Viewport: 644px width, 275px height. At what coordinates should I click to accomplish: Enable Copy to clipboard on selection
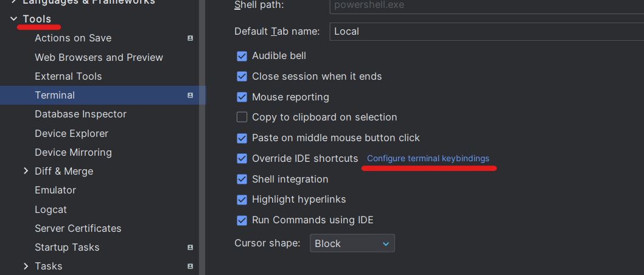(x=242, y=117)
